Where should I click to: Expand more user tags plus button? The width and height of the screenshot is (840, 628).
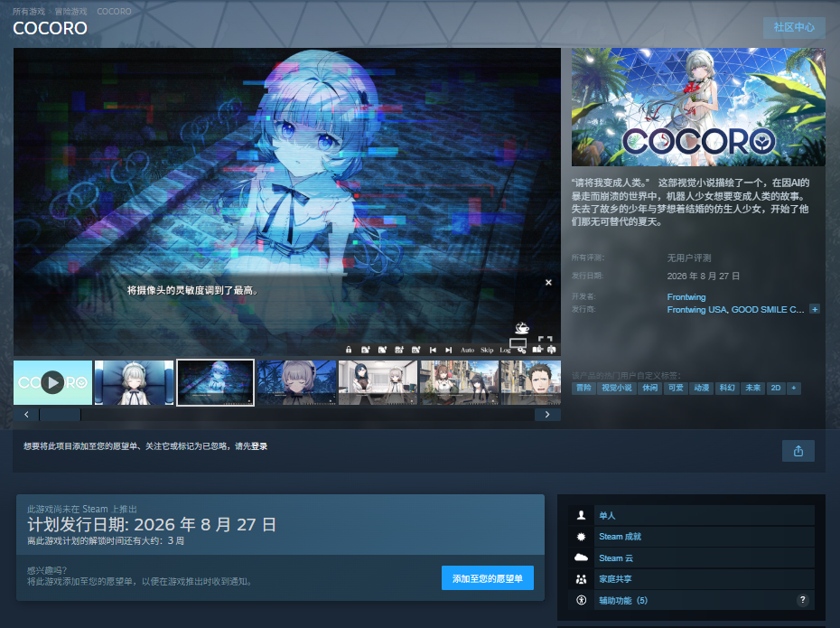793,388
